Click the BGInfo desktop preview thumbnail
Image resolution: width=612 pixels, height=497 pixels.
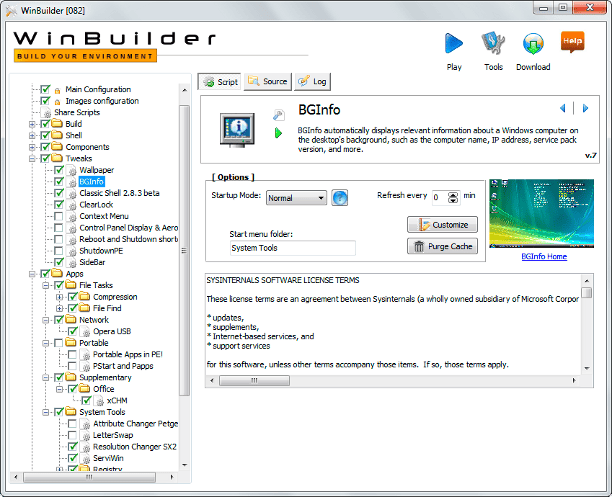point(541,214)
